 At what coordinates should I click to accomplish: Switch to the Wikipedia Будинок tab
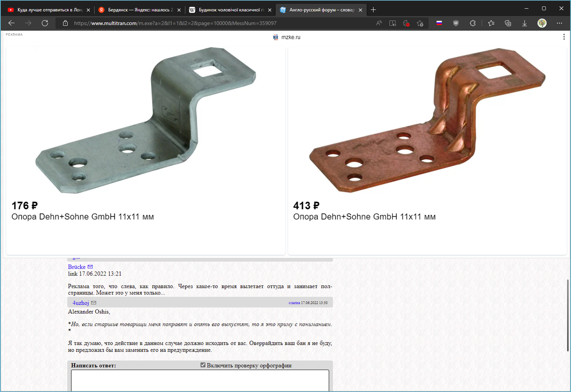point(230,10)
